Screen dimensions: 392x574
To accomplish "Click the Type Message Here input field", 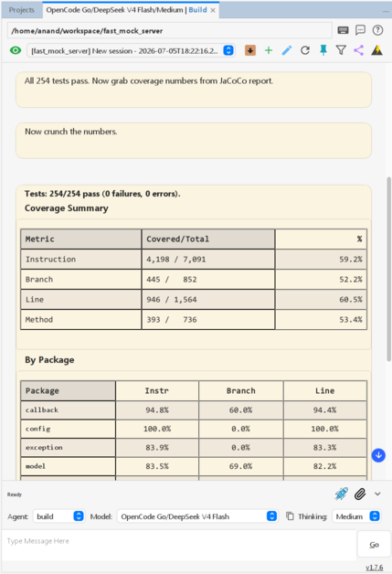I will pos(178,546).
